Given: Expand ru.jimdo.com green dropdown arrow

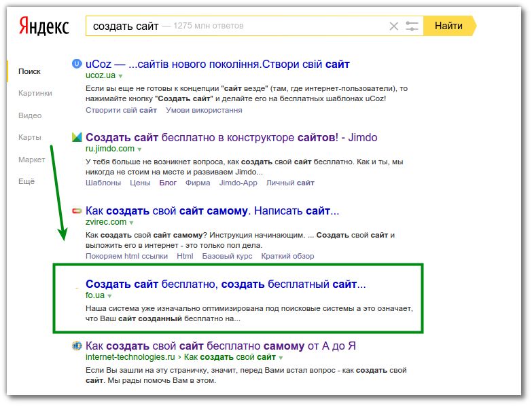Looking at the screenshot, I should point(139,149).
